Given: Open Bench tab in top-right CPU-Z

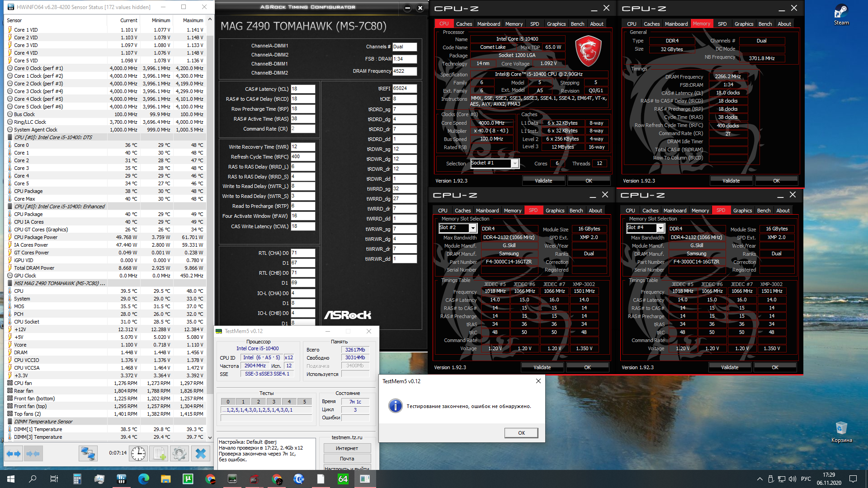Looking at the screenshot, I should (x=765, y=24).
